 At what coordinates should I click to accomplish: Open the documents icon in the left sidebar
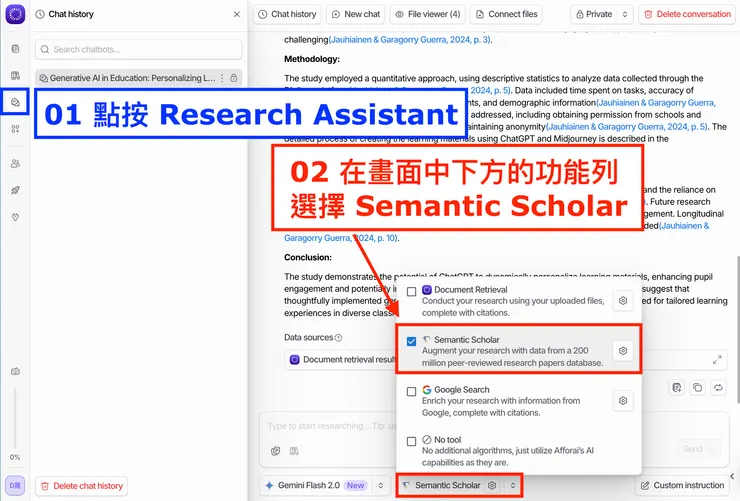[16, 49]
